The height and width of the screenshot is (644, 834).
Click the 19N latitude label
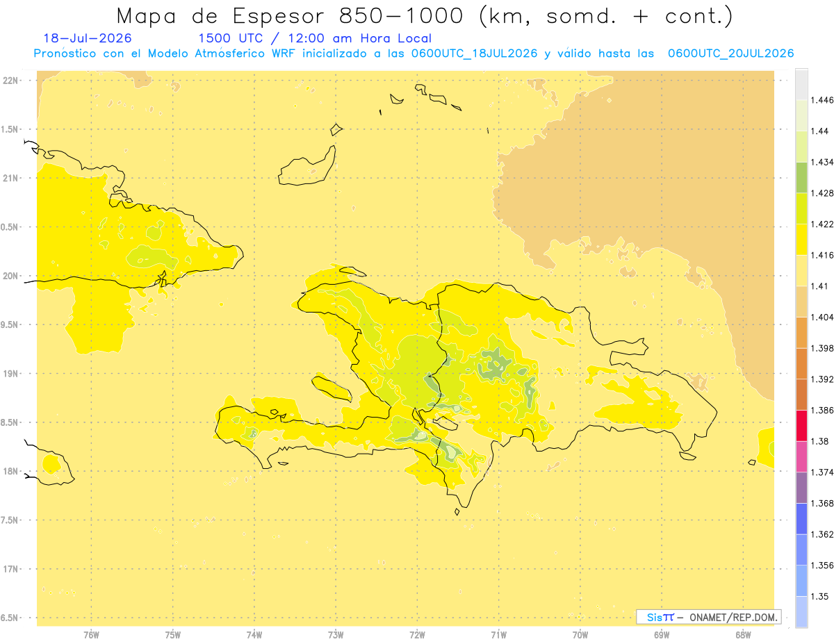click(x=10, y=373)
